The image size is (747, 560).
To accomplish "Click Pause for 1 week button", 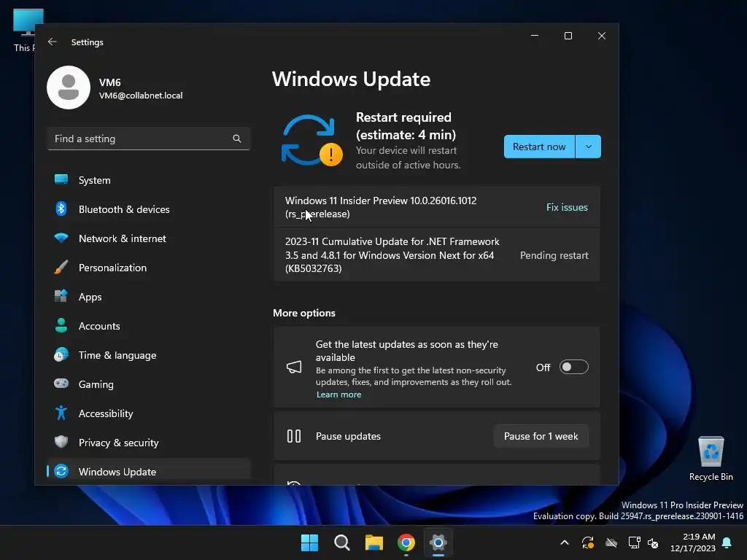I will point(541,436).
